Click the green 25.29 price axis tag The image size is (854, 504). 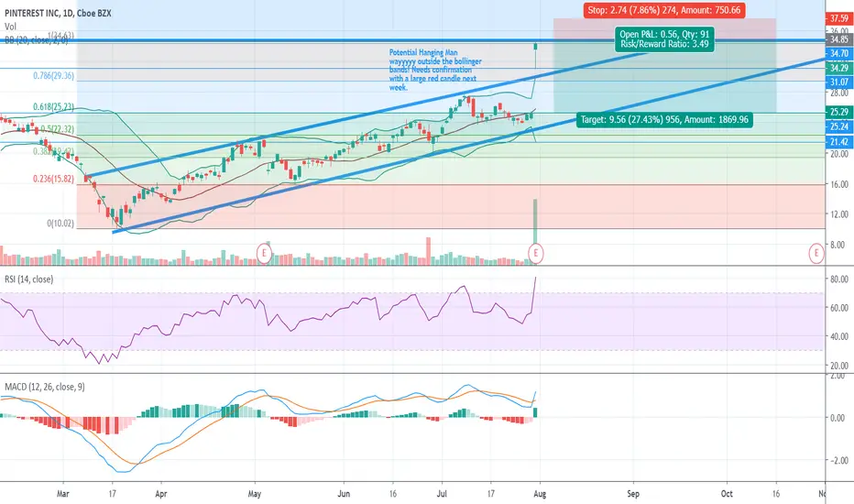coord(839,112)
